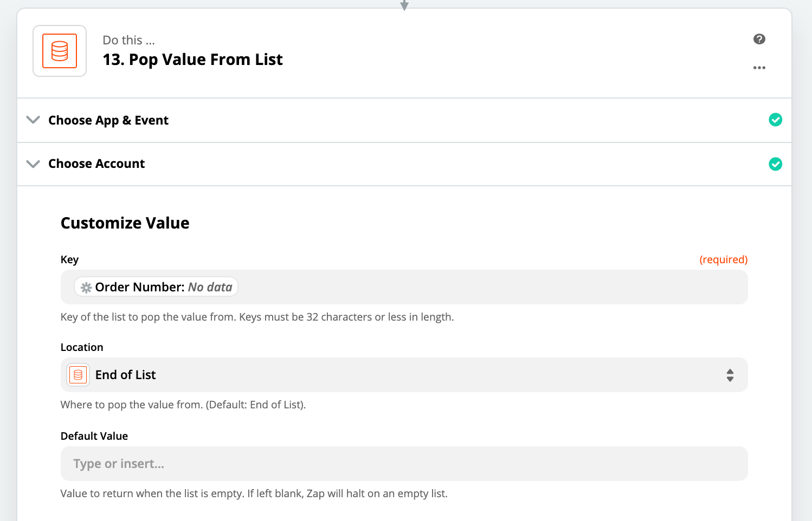The height and width of the screenshot is (521, 812).
Task: Click the Key input field
Action: 404,287
